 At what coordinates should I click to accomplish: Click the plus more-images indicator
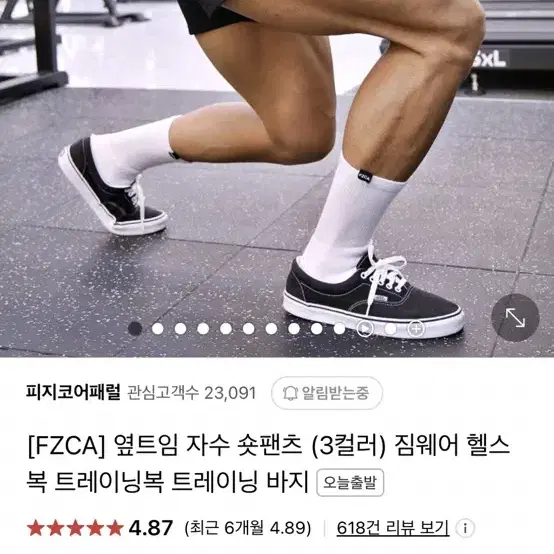[x=416, y=329]
